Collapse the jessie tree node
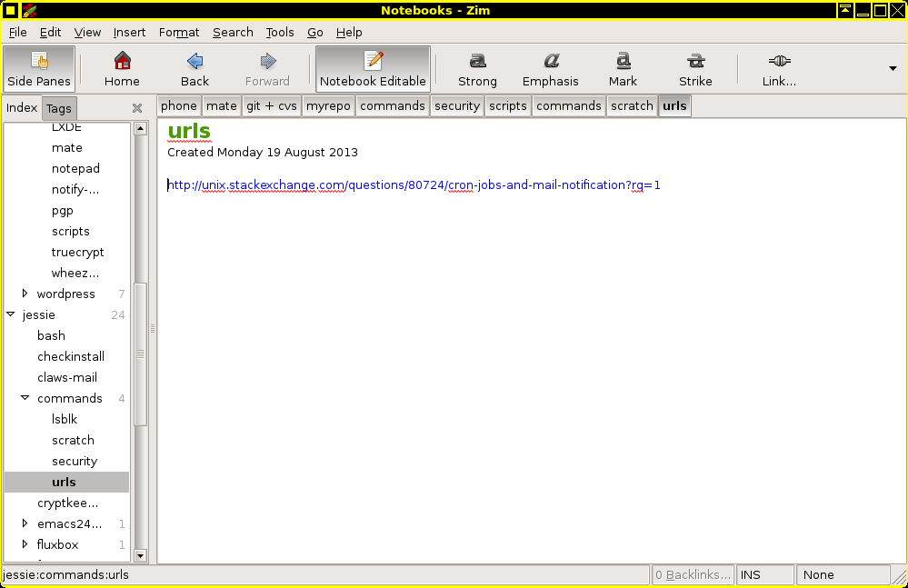The image size is (908, 588). (x=10, y=314)
